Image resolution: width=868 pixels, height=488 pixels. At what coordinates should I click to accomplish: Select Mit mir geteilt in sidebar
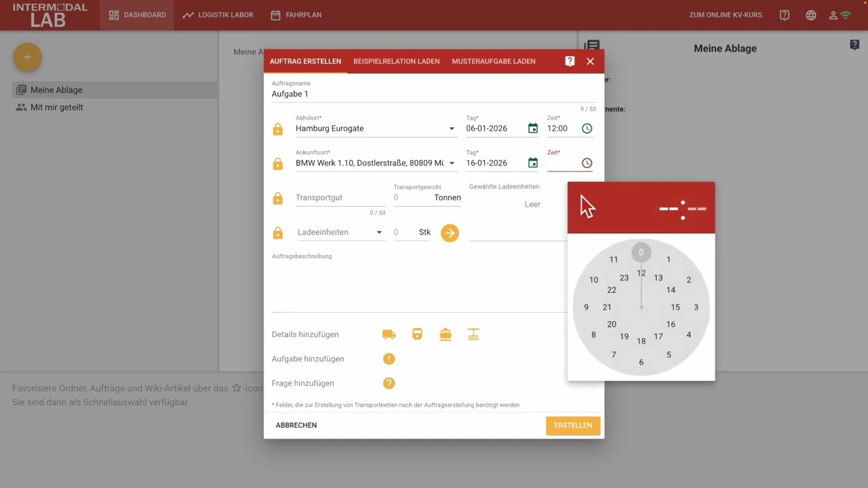[115, 107]
